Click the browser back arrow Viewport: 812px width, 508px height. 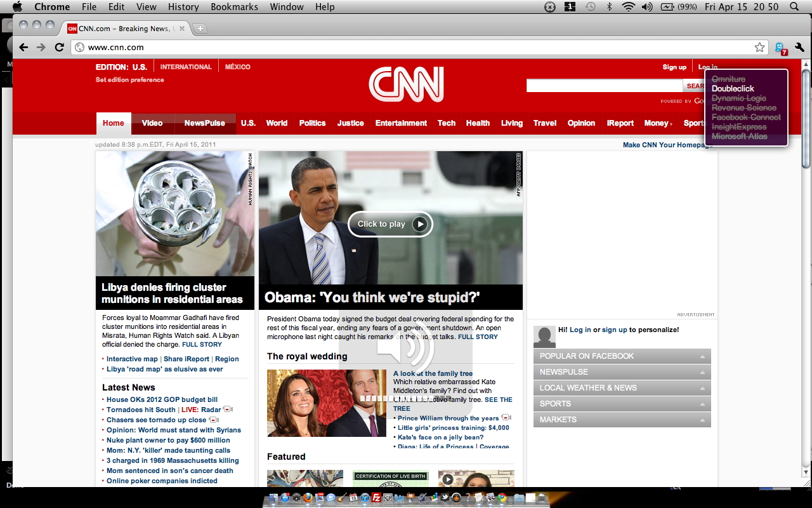pos(23,47)
